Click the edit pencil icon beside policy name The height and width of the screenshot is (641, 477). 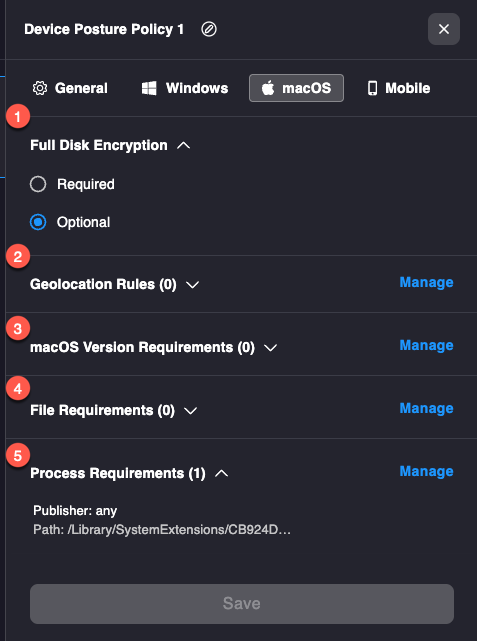209,29
